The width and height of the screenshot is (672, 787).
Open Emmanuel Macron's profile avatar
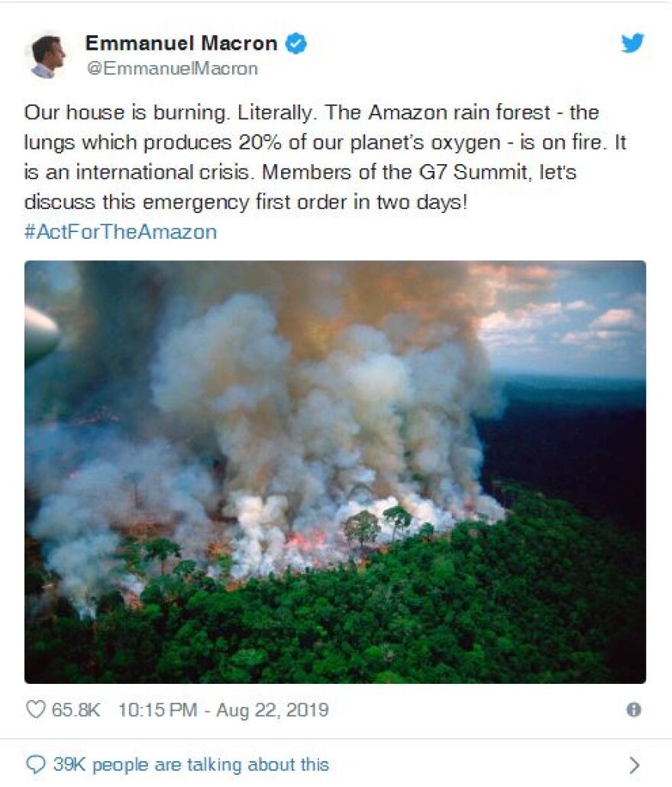(47, 56)
